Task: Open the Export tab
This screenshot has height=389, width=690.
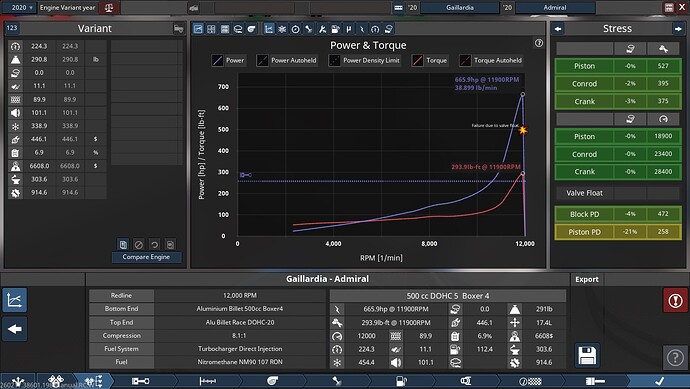Action: pyautogui.click(x=587, y=279)
